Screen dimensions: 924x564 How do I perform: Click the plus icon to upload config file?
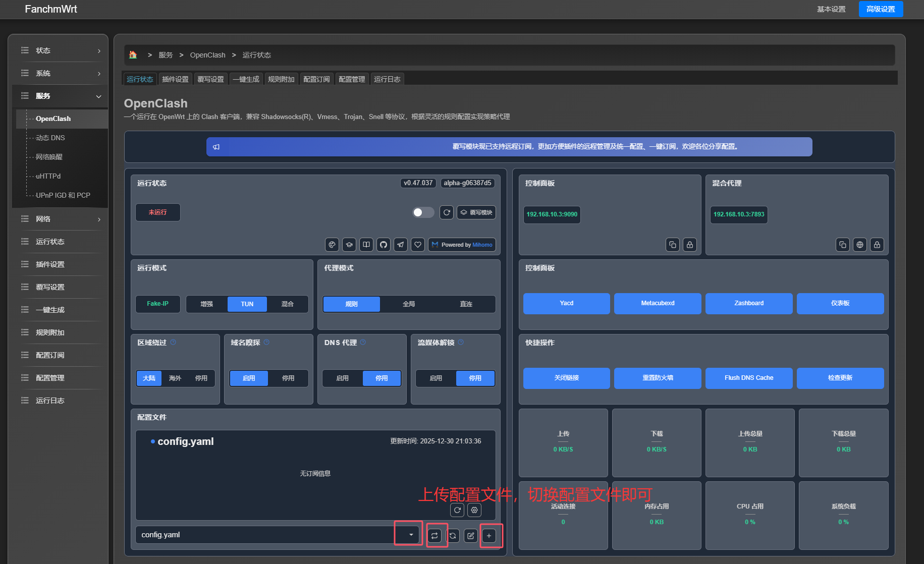pyautogui.click(x=489, y=536)
